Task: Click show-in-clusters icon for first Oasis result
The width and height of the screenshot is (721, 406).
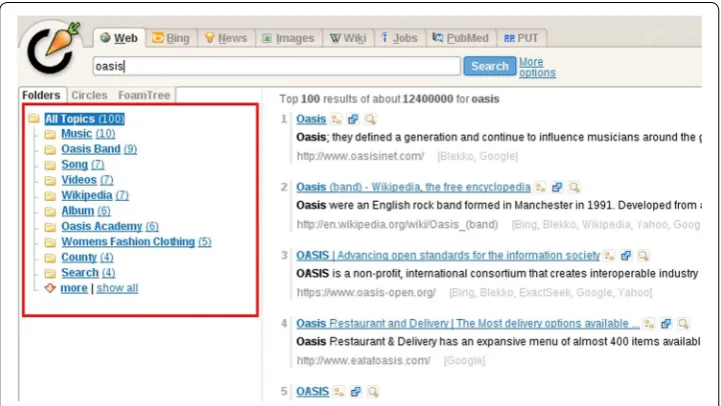Action: (x=337, y=120)
